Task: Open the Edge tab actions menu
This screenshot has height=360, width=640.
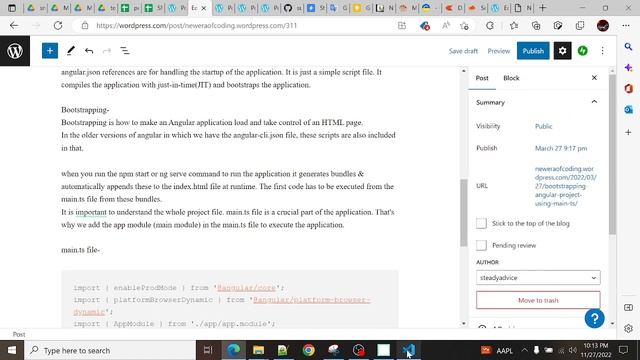Action: pyautogui.click(x=12, y=8)
